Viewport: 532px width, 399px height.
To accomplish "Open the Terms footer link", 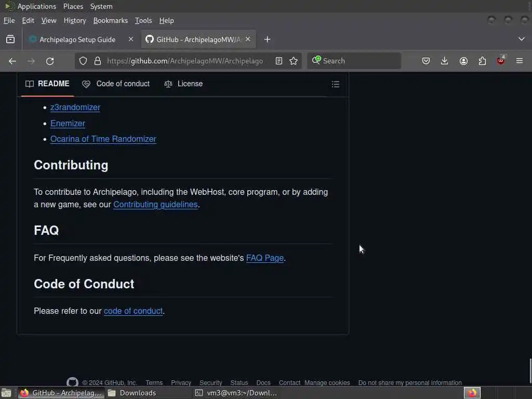I will 154,383.
